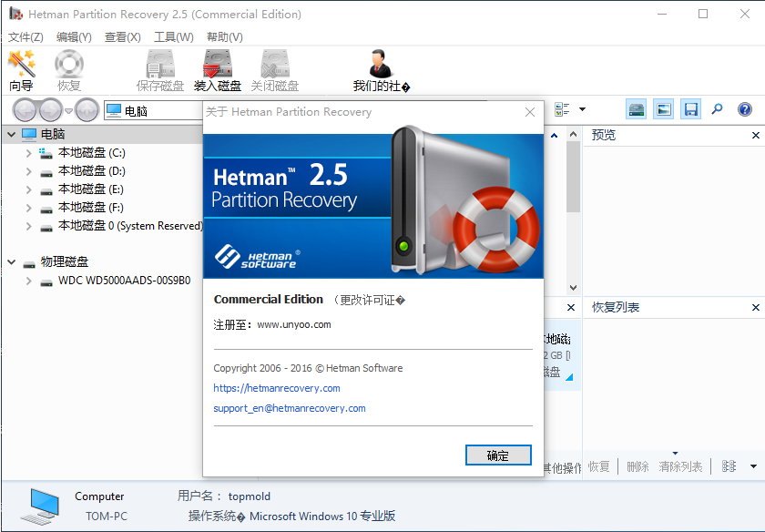Click the vertical scrollbar thumb

pyautogui.click(x=573, y=177)
